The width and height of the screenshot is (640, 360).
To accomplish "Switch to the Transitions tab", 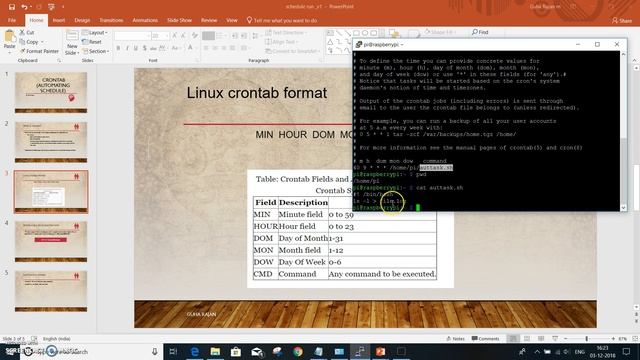I will coord(111,20).
